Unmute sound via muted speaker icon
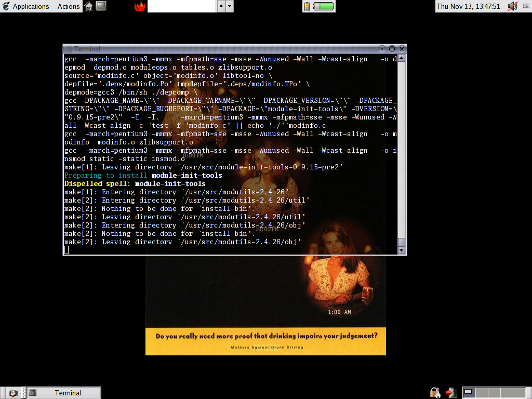This screenshot has height=399, width=532. [512, 6]
